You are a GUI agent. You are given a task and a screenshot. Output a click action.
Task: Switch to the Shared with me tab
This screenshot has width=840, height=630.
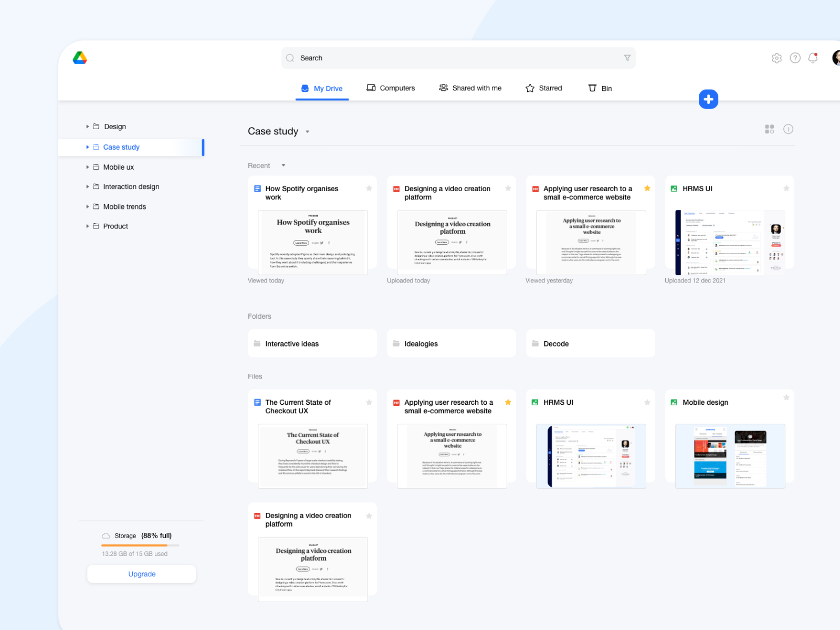(x=470, y=88)
